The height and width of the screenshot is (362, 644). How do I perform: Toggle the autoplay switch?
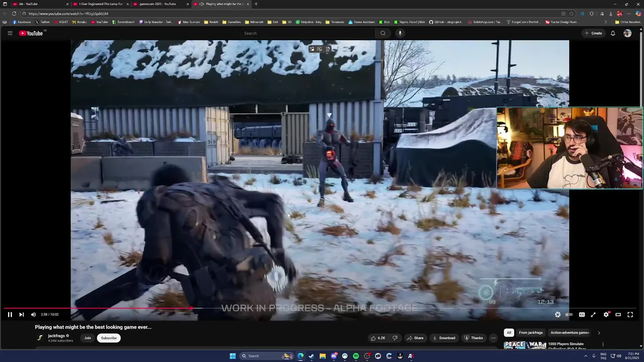pyautogui.click(x=570, y=315)
